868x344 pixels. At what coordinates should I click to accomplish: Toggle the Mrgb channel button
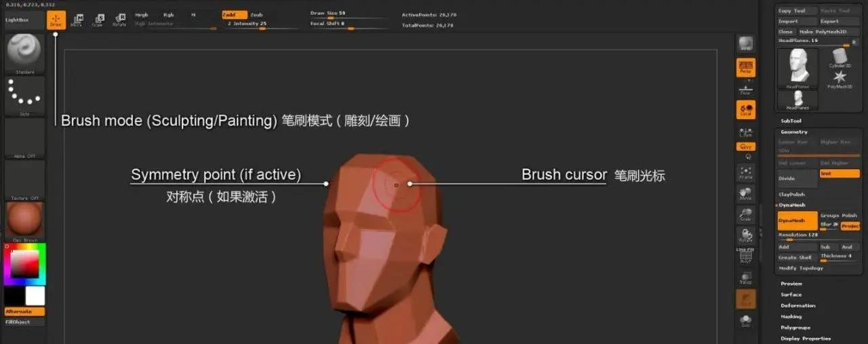(142, 15)
